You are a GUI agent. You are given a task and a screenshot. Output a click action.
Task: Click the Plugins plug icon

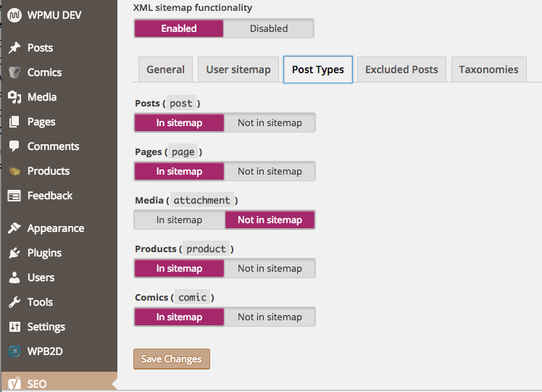click(14, 253)
